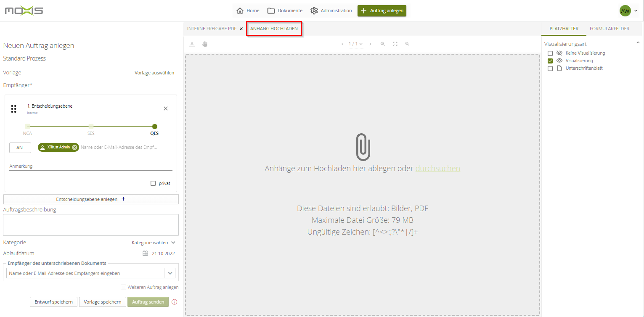Enable the privat checkbox
The width and height of the screenshot is (644, 317).
153,183
